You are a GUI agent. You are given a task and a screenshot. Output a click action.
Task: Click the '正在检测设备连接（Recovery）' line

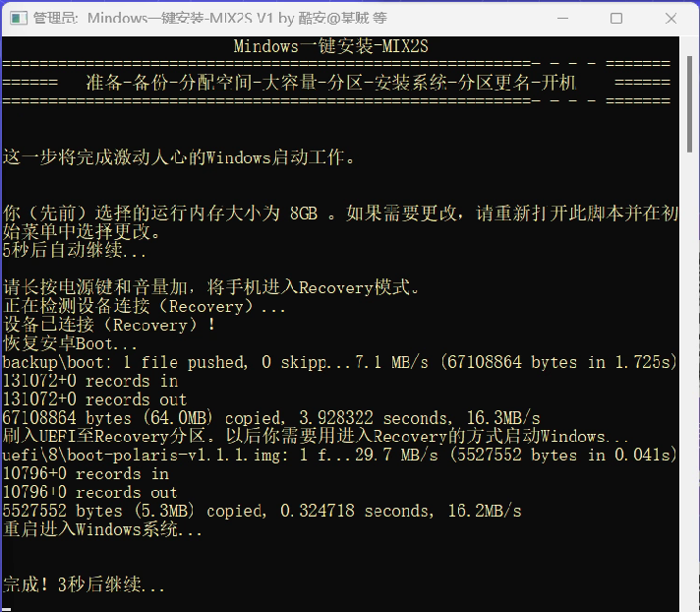click(146, 306)
